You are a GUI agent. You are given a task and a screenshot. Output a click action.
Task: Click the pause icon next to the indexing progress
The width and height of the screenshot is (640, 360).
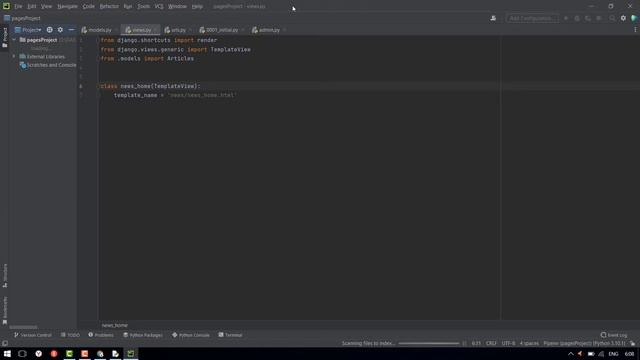point(464,343)
